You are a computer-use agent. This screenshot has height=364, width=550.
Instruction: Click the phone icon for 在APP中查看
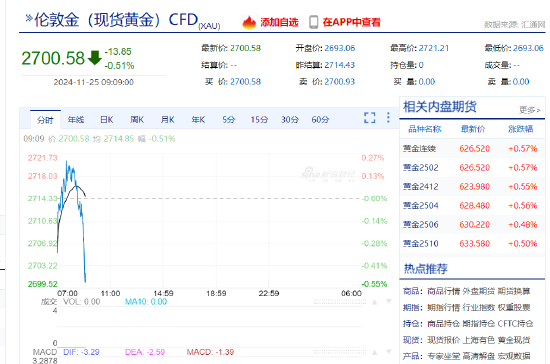314,22
